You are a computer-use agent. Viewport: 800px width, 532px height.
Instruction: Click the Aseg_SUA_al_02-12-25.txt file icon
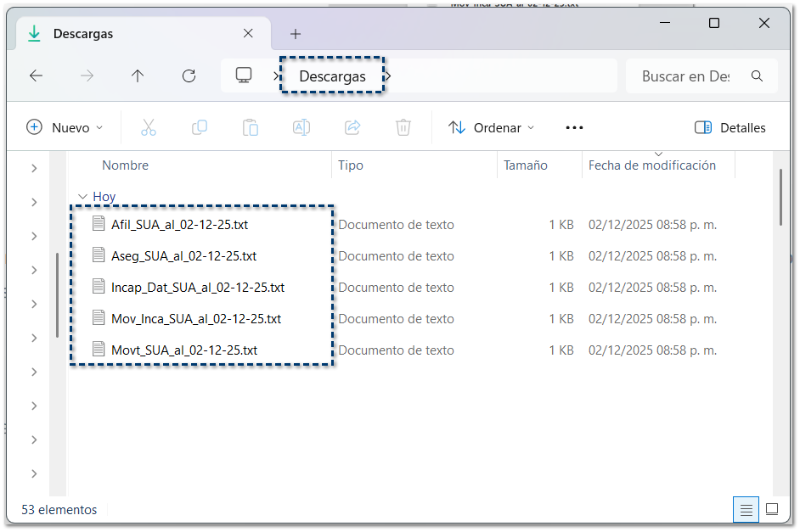pos(99,255)
